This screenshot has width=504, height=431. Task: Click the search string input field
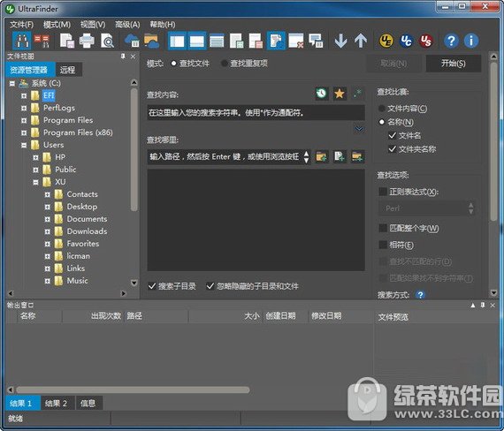[256, 112]
